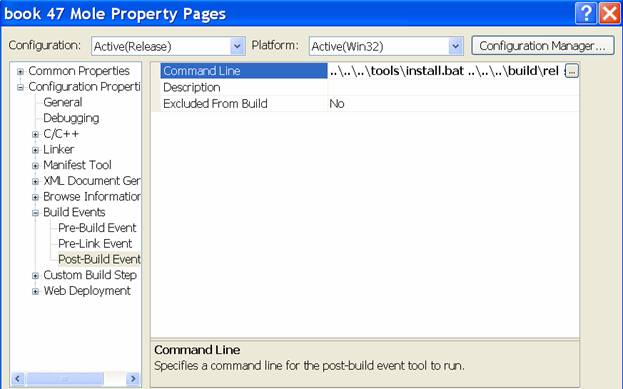Click the Web Deployment label

click(87, 290)
